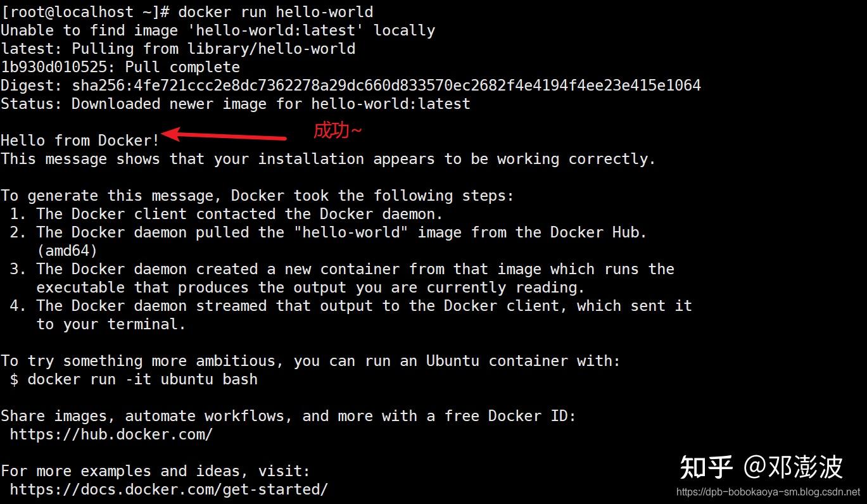The width and height of the screenshot is (867, 504).
Task: Click the 'For more examples and ideas, visit:' line
Action: (156, 471)
